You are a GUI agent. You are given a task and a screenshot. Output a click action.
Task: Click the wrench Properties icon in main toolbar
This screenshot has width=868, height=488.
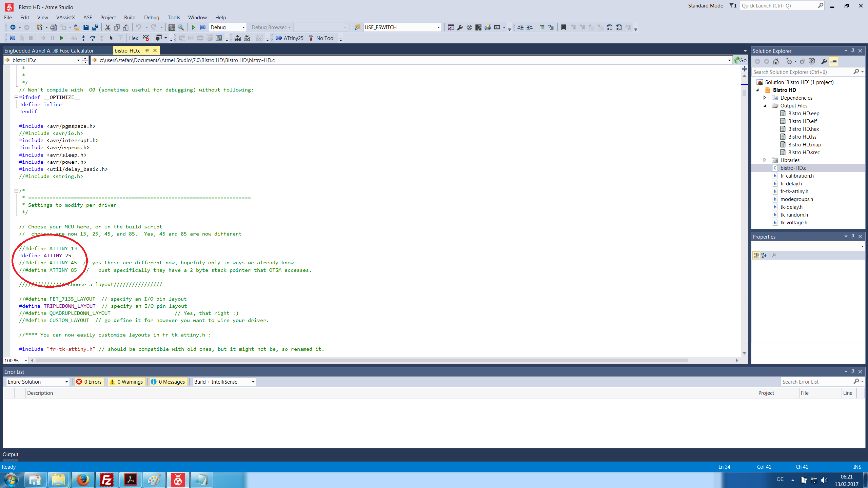(460, 27)
